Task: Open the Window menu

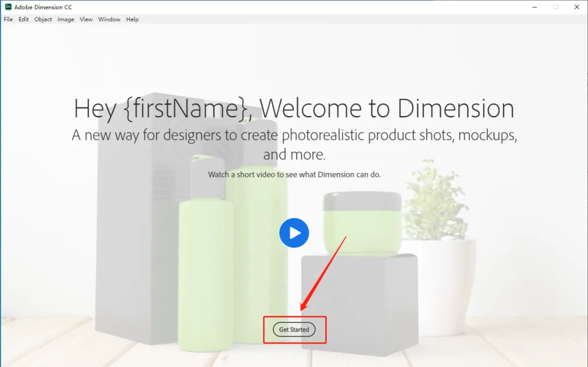Action: [x=109, y=20]
